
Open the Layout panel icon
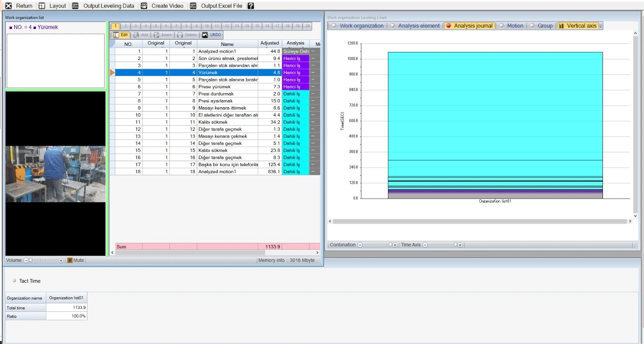42,6
